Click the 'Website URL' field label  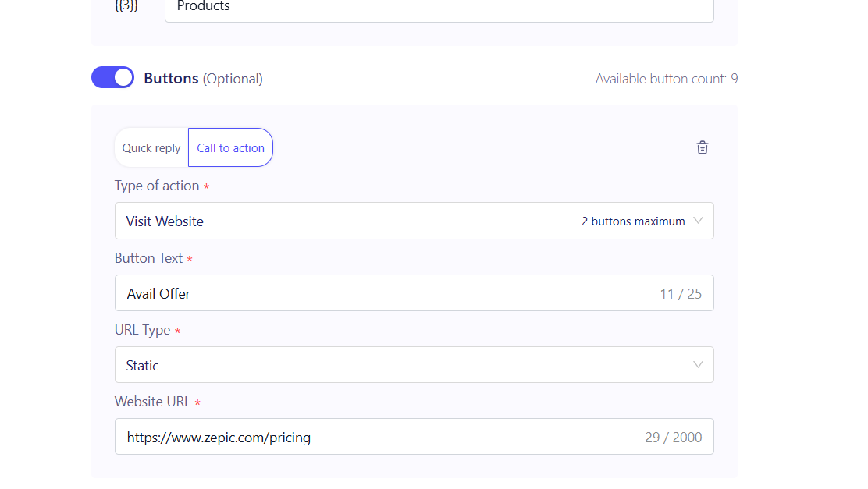pyautogui.click(x=152, y=402)
